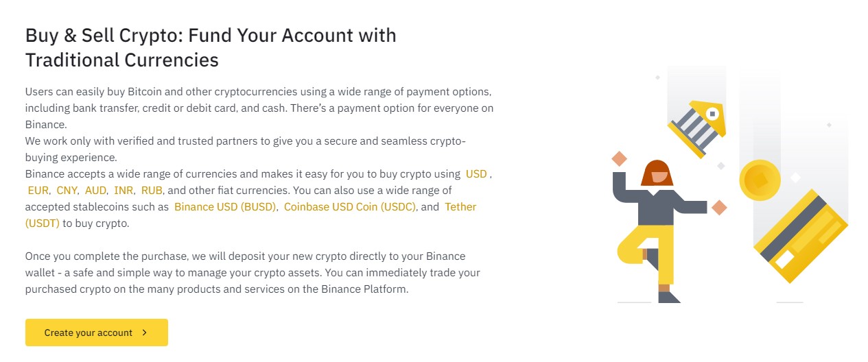Open the EUR currency link
The image size is (868, 362).
[x=38, y=190]
